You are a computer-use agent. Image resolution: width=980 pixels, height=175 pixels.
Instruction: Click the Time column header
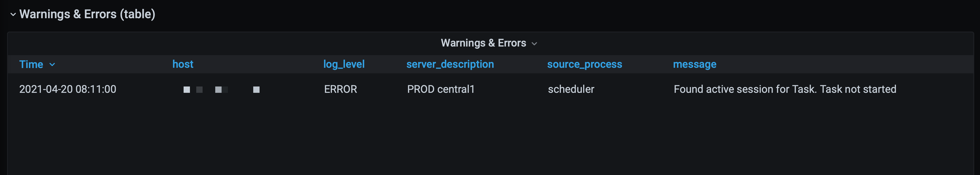(x=32, y=64)
